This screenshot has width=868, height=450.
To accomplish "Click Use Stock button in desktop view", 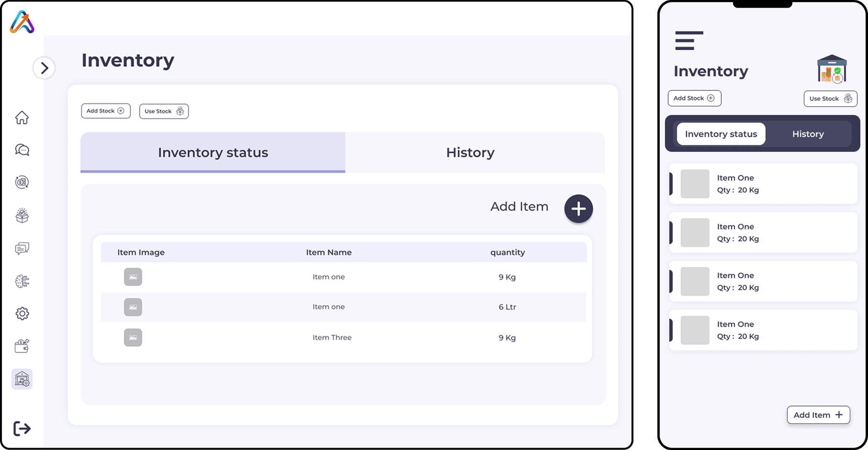I will pyautogui.click(x=164, y=111).
